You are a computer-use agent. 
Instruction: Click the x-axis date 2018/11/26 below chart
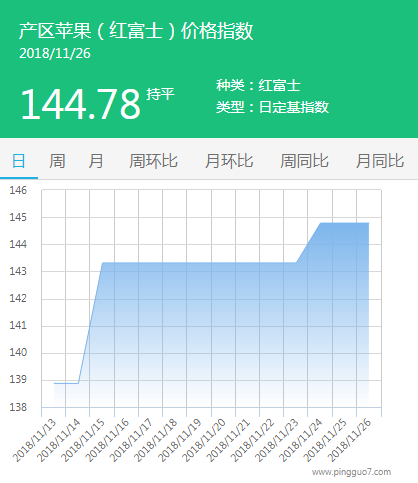pos(349,440)
